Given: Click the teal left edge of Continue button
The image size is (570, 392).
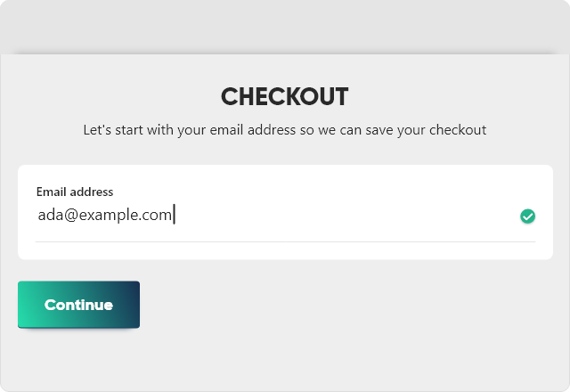Looking at the screenshot, I should coord(25,305).
